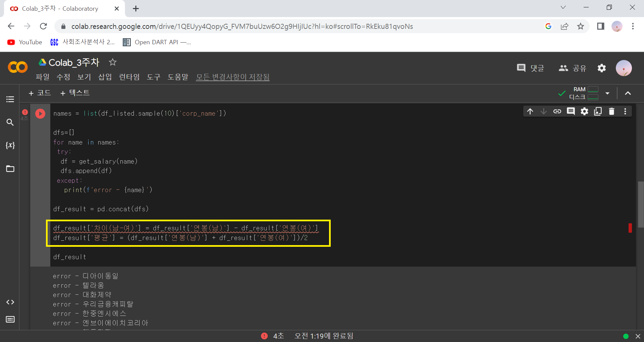Viewport: 644px width, 342px height.
Task: Click the notebook title Colab_3주차
Action: 74,62
